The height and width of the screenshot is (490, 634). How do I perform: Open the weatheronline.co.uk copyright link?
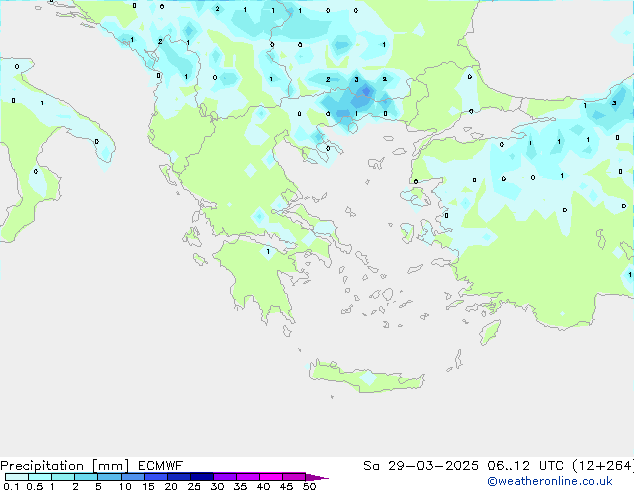(x=549, y=481)
